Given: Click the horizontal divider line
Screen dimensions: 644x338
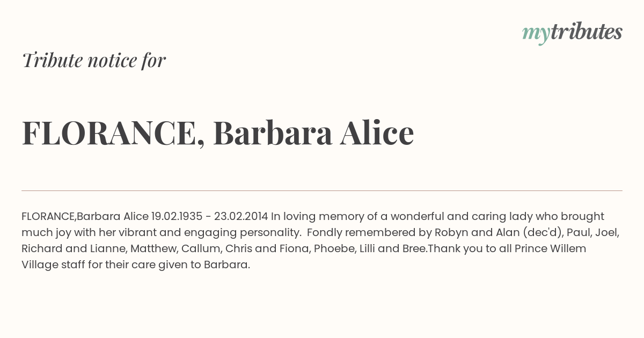Looking at the screenshot, I should [x=322, y=190].
